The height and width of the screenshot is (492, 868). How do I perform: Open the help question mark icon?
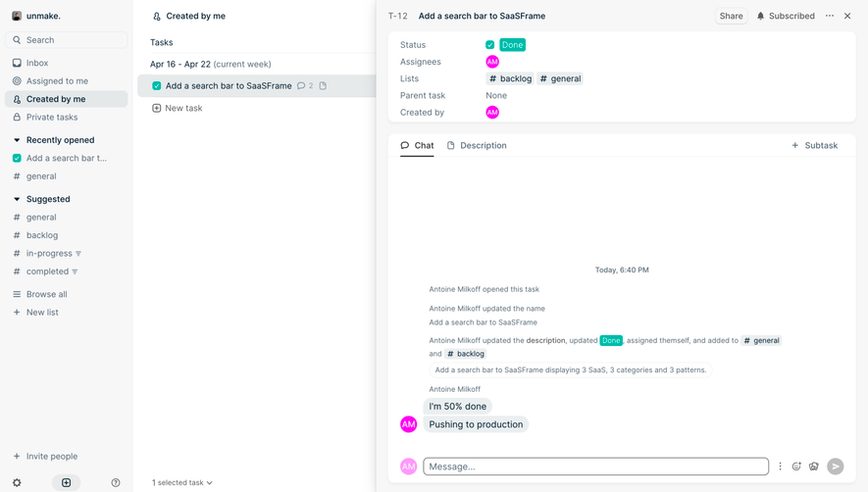[x=116, y=482]
